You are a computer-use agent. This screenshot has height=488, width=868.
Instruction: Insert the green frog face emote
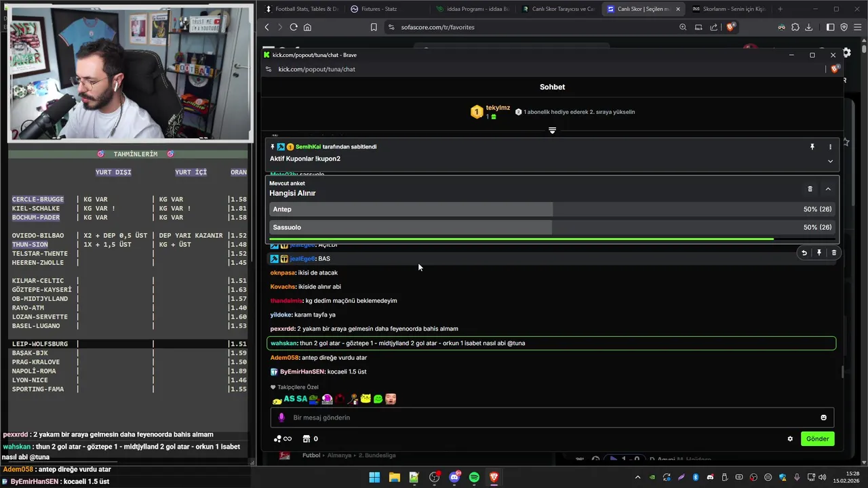(378, 399)
